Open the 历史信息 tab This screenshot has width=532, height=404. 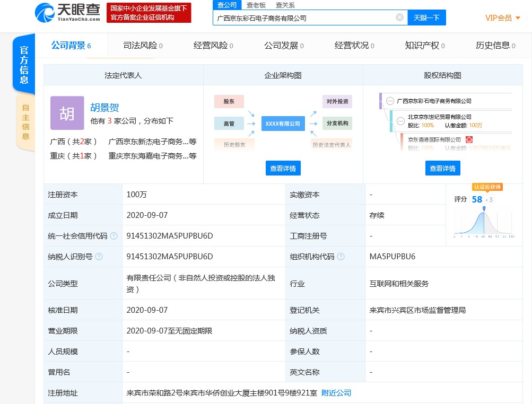click(x=495, y=46)
